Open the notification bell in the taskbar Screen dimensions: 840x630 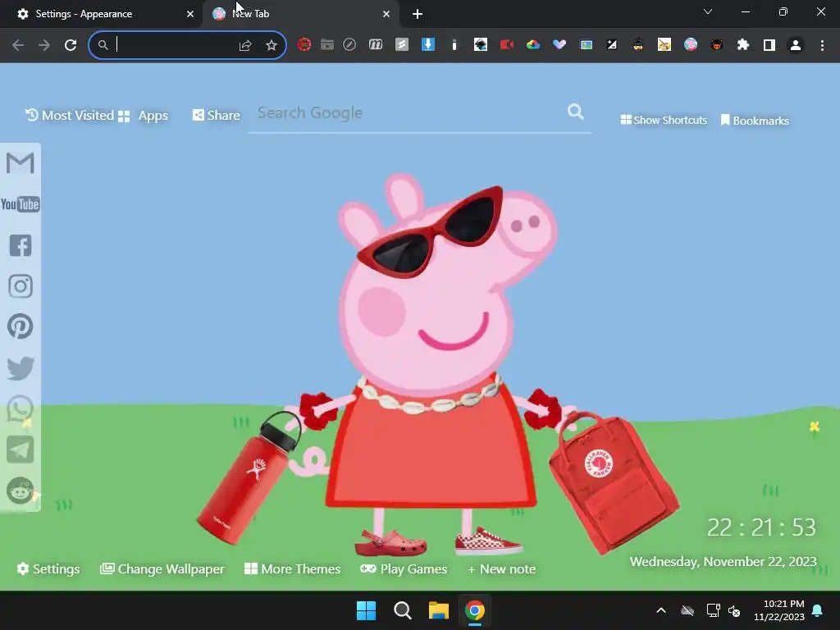tap(818, 610)
